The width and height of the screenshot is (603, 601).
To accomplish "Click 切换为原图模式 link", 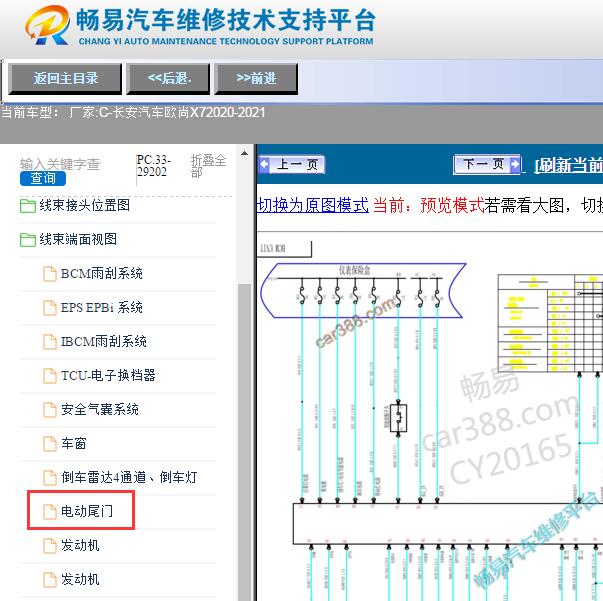I will [x=313, y=205].
